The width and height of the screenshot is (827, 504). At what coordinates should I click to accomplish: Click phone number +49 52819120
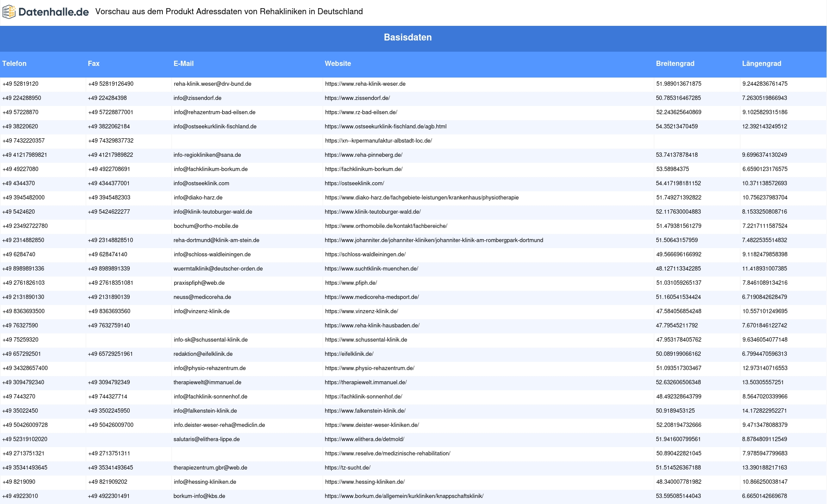tap(20, 84)
